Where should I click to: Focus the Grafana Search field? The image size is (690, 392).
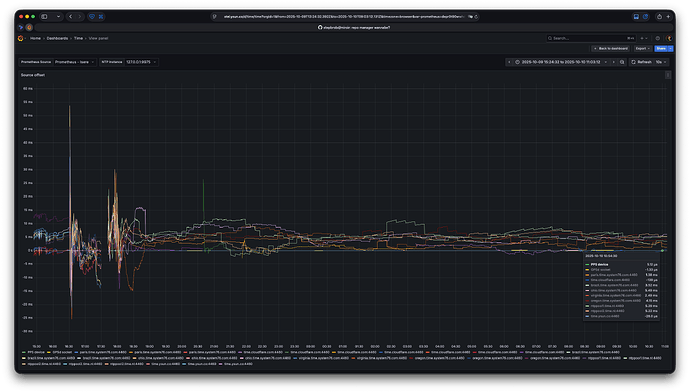point(591,38)
